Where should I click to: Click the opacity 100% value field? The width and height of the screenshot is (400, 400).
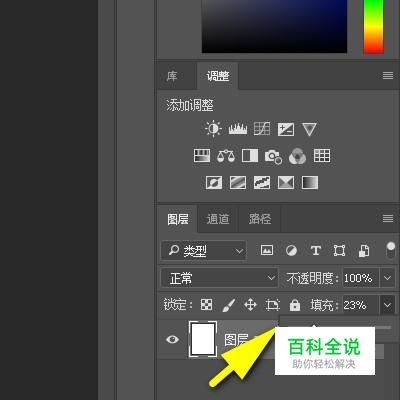[x=361, y=278]
